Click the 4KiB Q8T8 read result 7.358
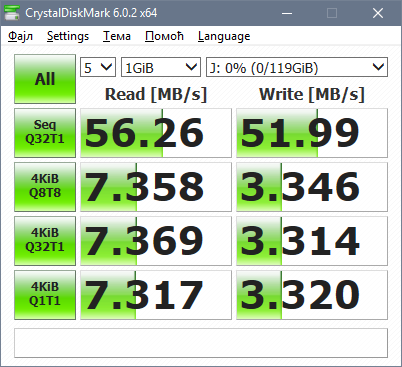This screenshot has height=367, width=402. coord(156,187)
